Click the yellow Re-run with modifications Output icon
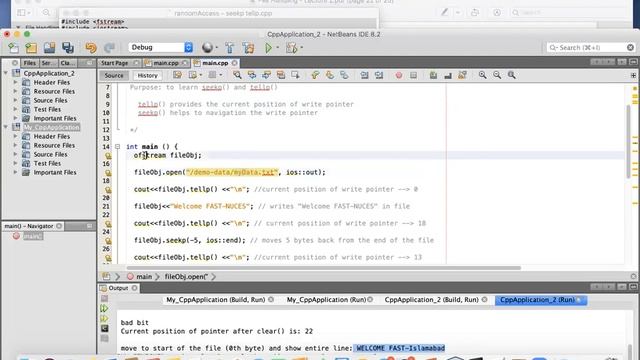 (104, 318)
